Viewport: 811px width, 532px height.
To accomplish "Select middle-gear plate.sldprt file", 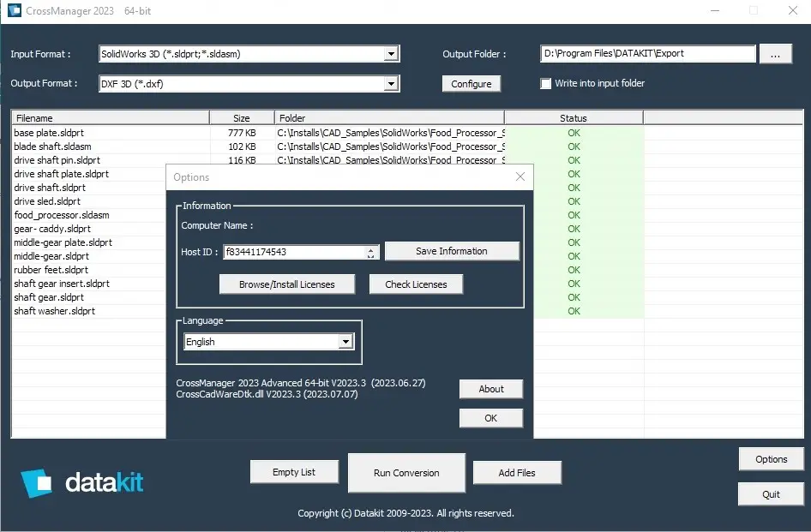I will point(63,242).
